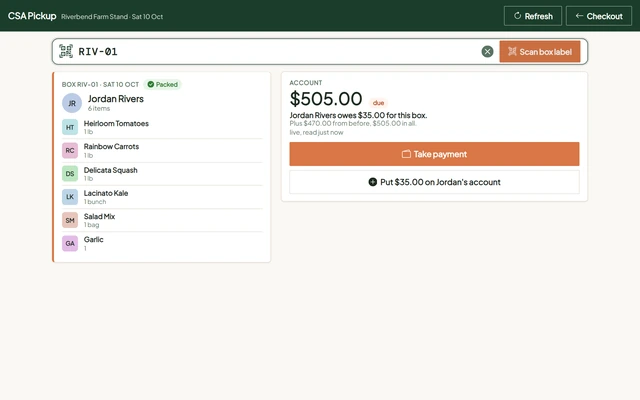Select the Heirloom Tomatoes item name
640x400 pixels.
coord(116,123)
